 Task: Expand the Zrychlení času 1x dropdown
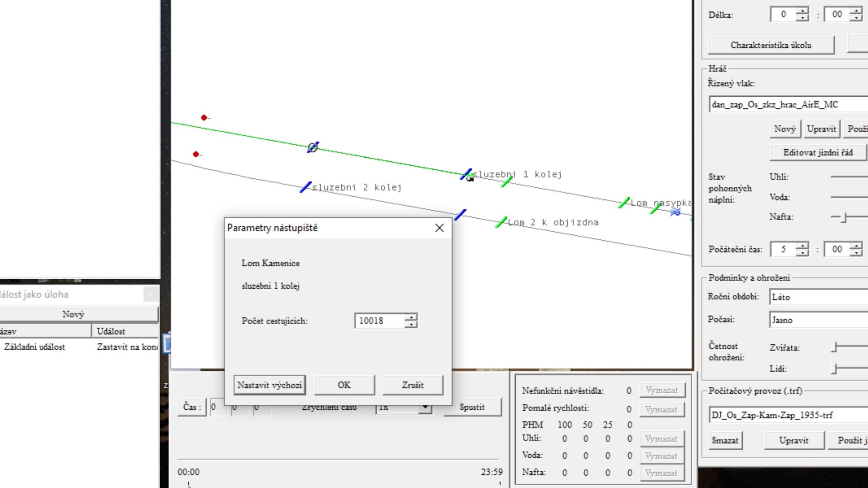pyautogui.click(x=425, y=407)
